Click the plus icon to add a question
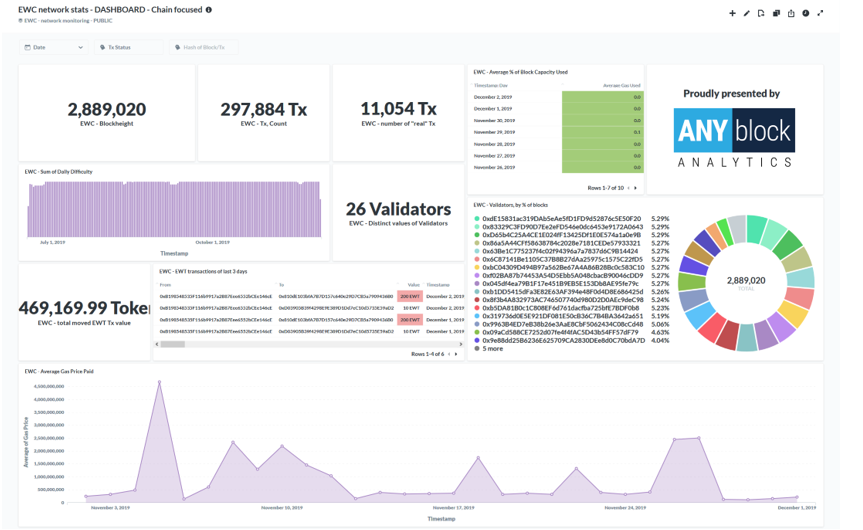Viewport: 863px width, 530px height. (732, 13)
